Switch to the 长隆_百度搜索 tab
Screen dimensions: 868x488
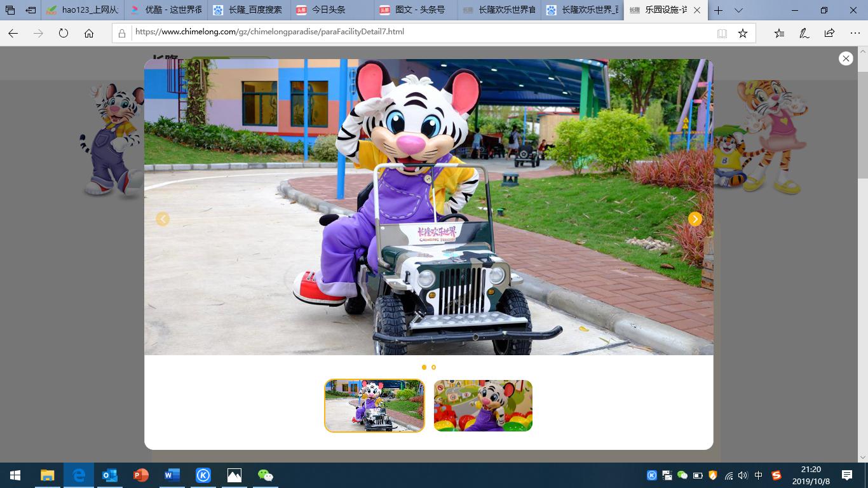(x=250, y=10)
